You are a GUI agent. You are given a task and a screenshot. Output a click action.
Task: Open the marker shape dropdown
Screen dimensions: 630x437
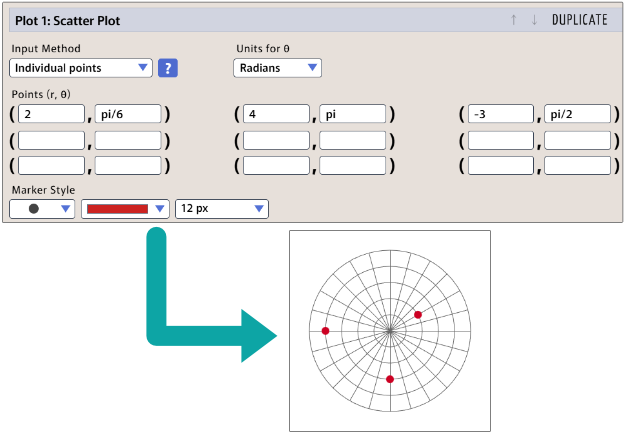point(42,208)
